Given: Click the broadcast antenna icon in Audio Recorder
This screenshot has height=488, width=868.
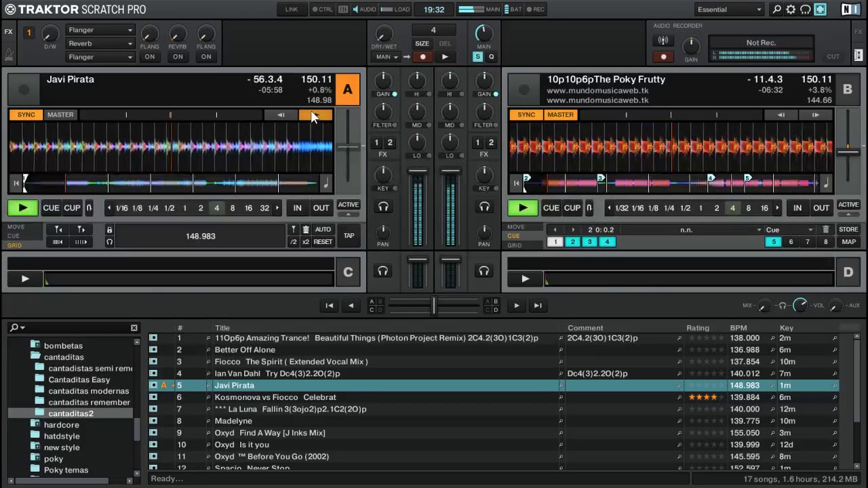Looking at the screenshot, I should point(663,41).
